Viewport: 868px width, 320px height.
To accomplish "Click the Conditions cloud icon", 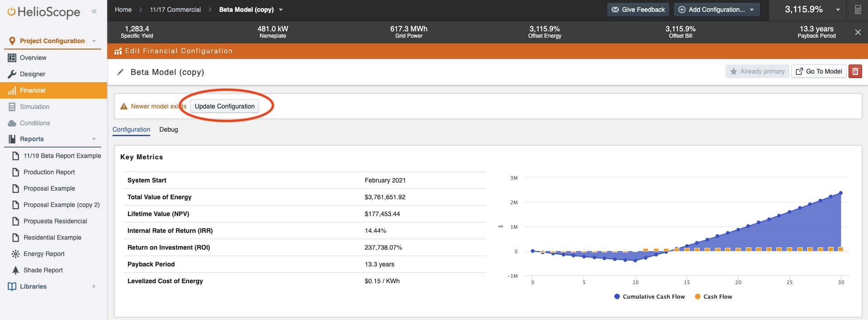I will [12, 123].
